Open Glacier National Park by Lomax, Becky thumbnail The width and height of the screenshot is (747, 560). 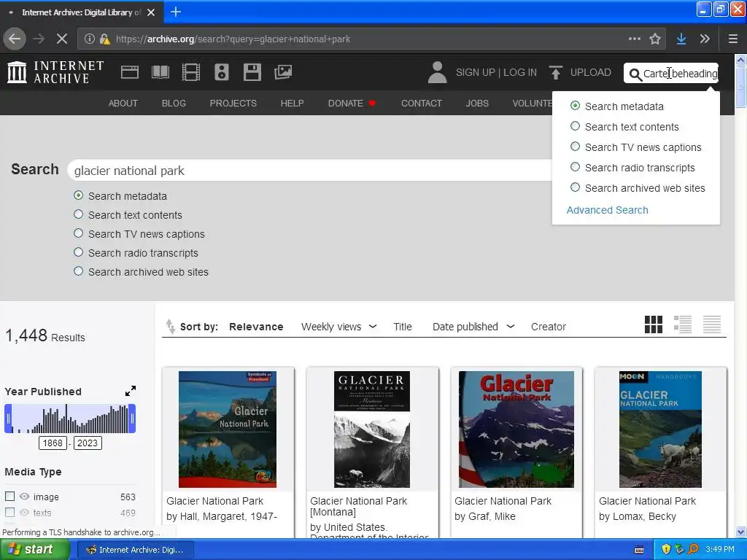tap(660, 429)
